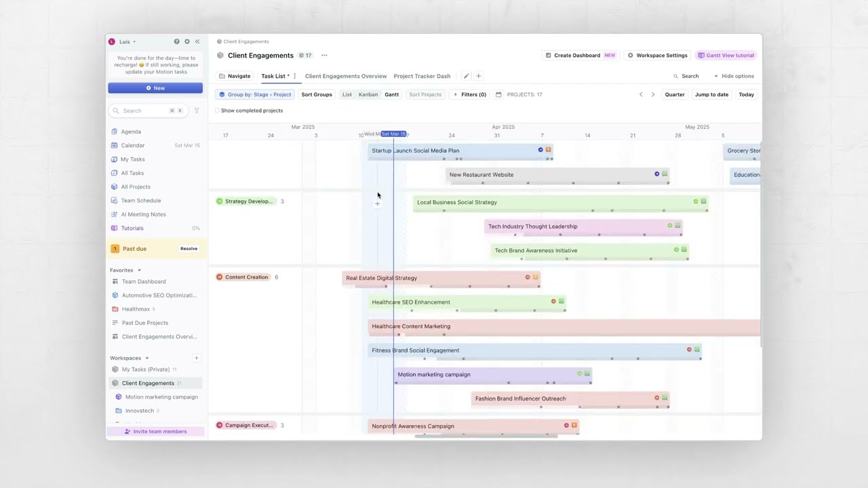Collapse Favorites section
Viewport: 868px width, 488px height.
[x=139, y=270]
